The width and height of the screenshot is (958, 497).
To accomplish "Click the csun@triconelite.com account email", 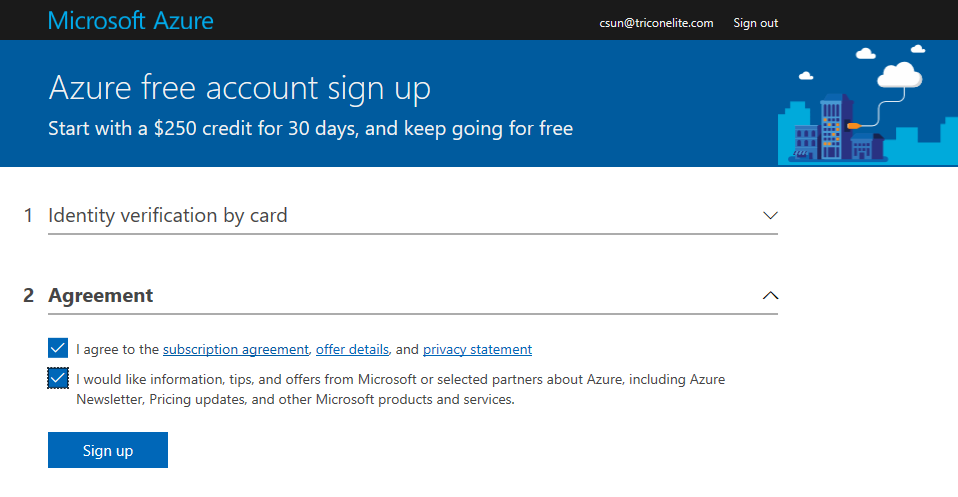I will click(656, 23).
